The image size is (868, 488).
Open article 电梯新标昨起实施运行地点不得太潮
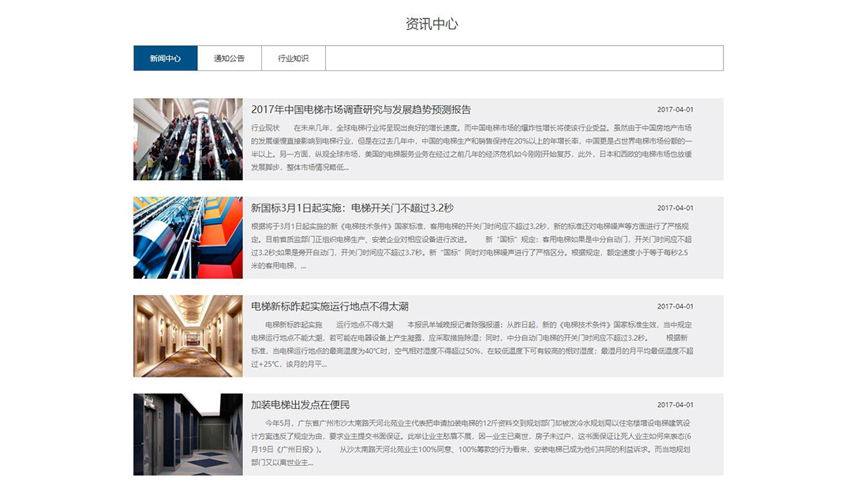(x=329, y=306)
